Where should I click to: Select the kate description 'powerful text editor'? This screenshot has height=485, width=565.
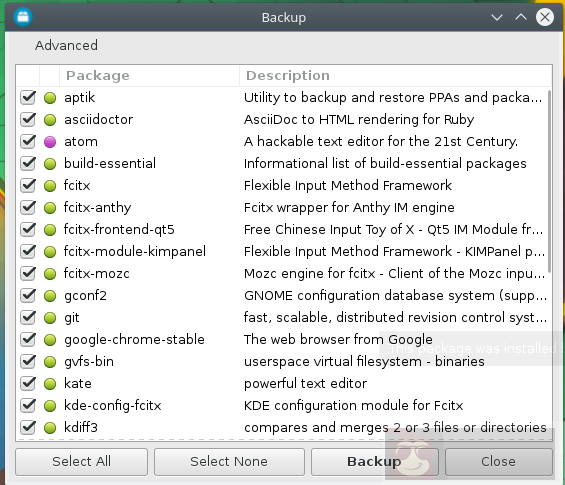coord(306,384)
